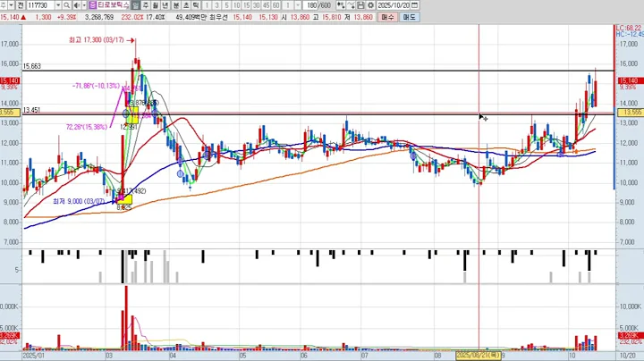Screen dimensions: 644x361
Task: Click the 49,409백만 trading value text
Action: coord(191,17)
